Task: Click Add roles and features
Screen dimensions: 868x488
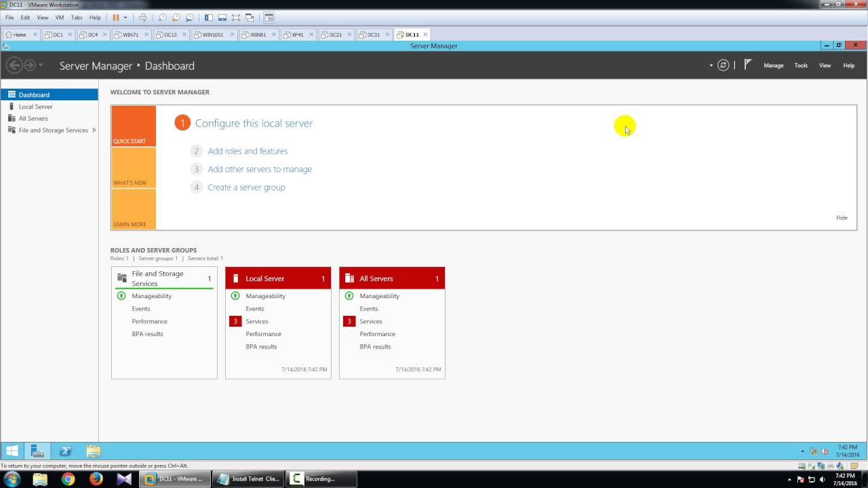Action: [x=248, y=151]
